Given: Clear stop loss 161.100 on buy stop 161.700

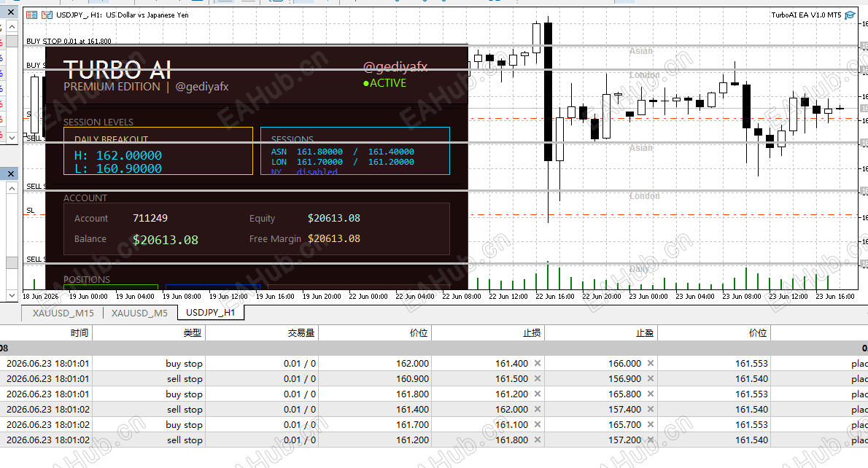Looking at the screenshot, I should [537, 425].
